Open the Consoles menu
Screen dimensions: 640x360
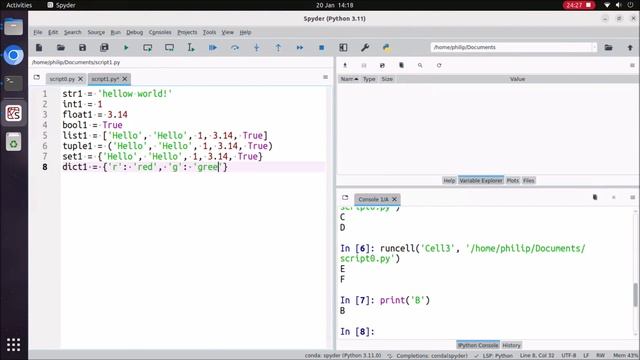(160, 32)
